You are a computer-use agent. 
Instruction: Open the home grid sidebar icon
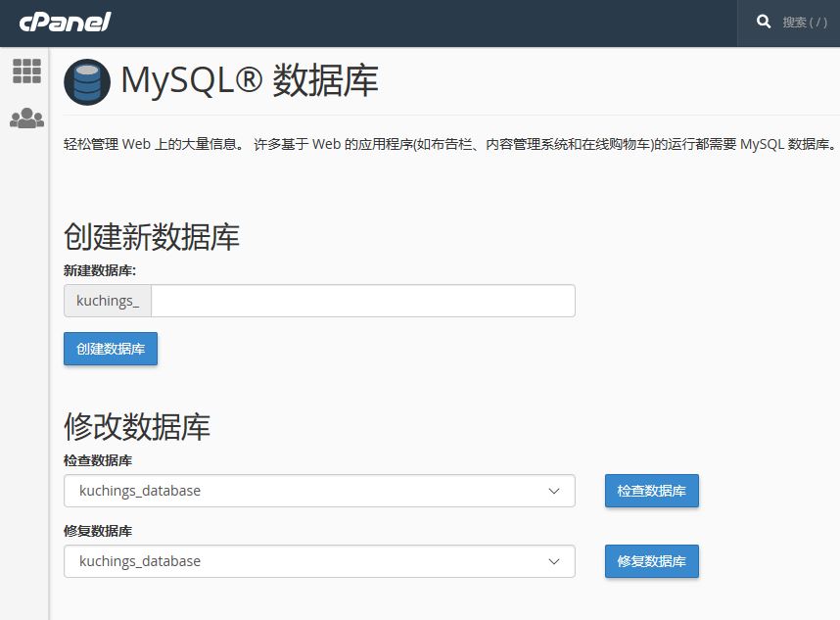pos(26,71)
